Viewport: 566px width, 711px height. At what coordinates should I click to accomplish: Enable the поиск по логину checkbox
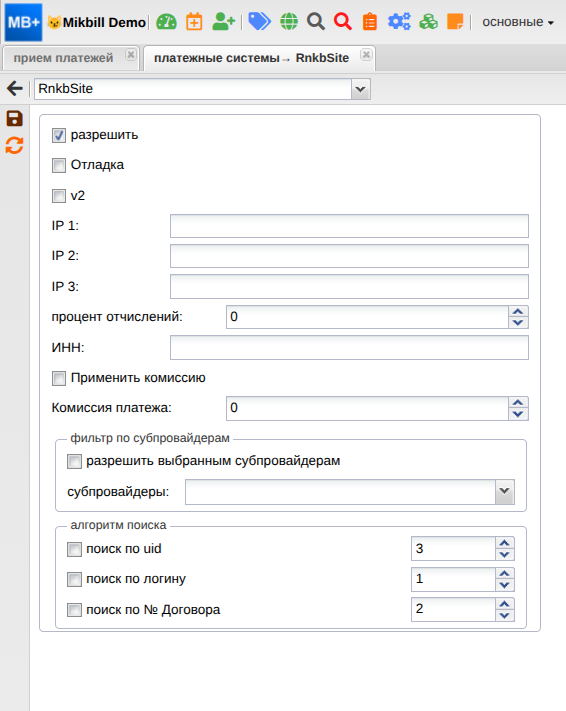pyautogui.click(x=74, y=580)
